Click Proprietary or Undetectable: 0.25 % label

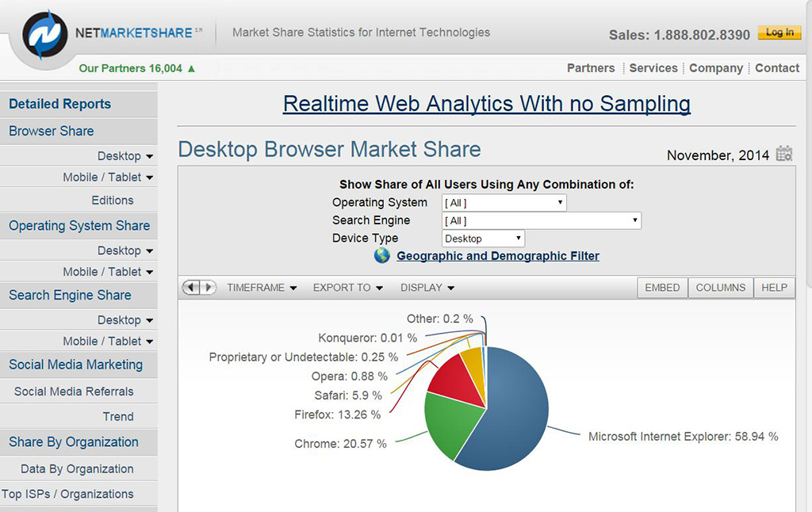pos(304,357)
